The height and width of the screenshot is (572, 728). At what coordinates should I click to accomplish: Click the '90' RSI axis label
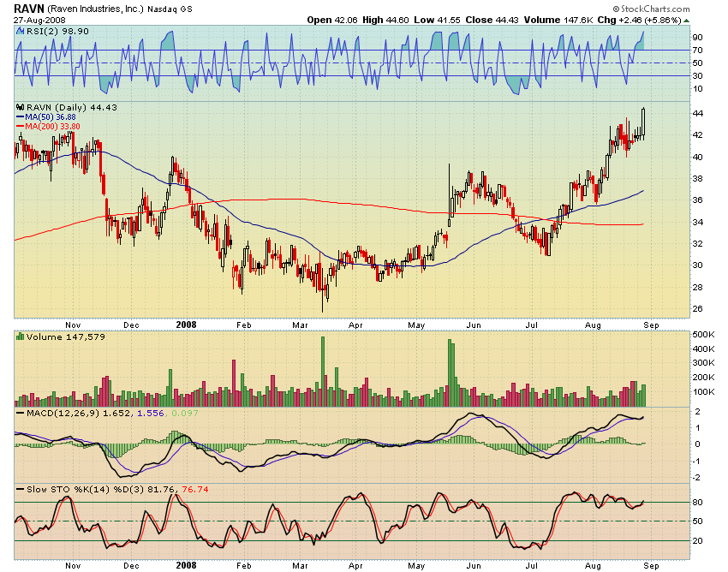click(697, 37)
